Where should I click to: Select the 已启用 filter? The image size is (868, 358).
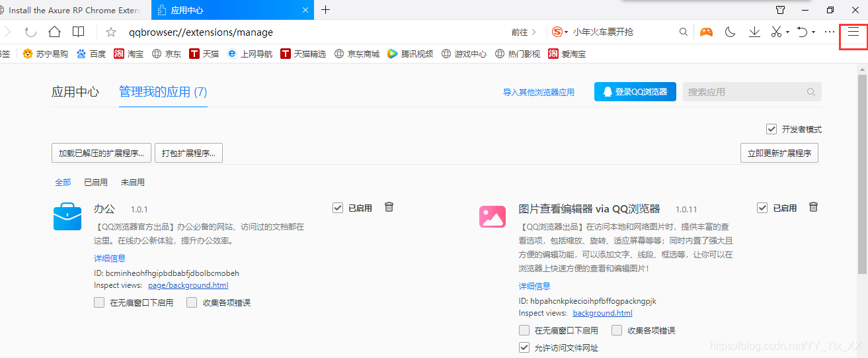96,182
